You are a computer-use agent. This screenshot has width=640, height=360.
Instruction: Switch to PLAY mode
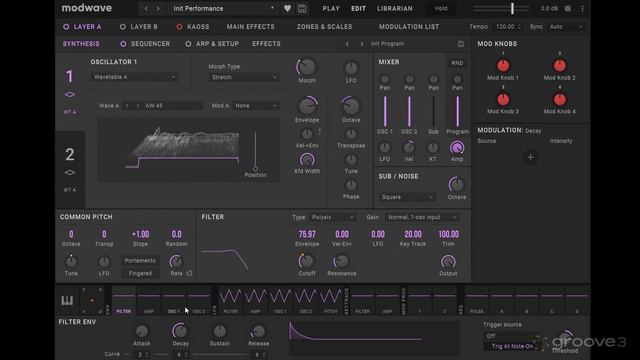tap(331, 8)
